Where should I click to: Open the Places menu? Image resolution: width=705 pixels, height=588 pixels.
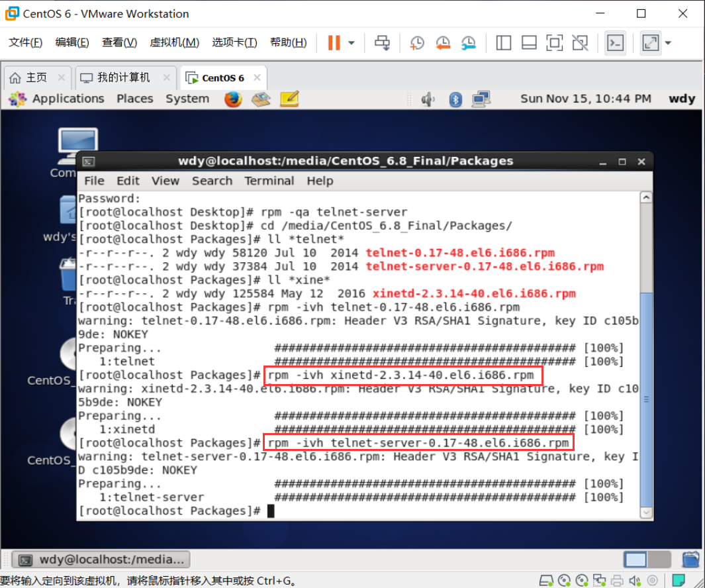coord(135,99)
